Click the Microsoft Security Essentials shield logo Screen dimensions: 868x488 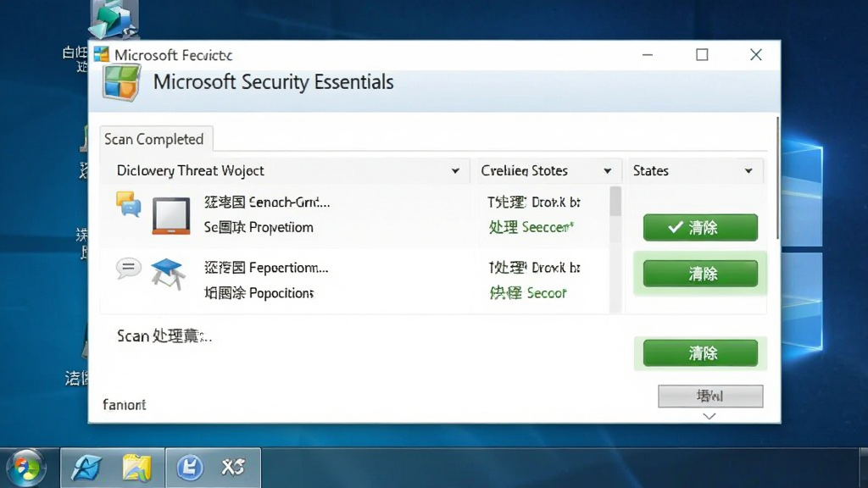point(121,83)
